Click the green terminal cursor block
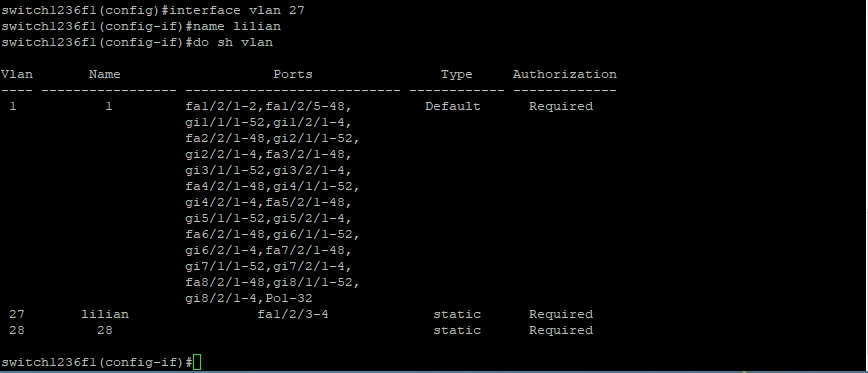The height and width of the screenshot is (373, 868). point(198,362)
